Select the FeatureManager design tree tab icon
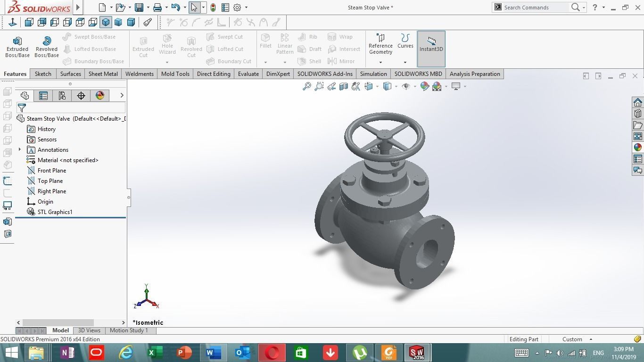The height and width of the screenshot is (362, 644). [25, 96]
